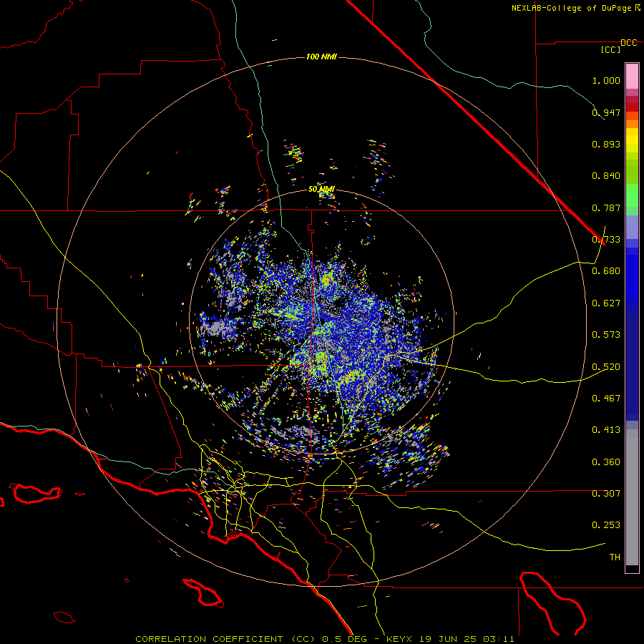Screen dimensions: 644x644
Task: Click the 0.680 legend value
Action: 606,271
